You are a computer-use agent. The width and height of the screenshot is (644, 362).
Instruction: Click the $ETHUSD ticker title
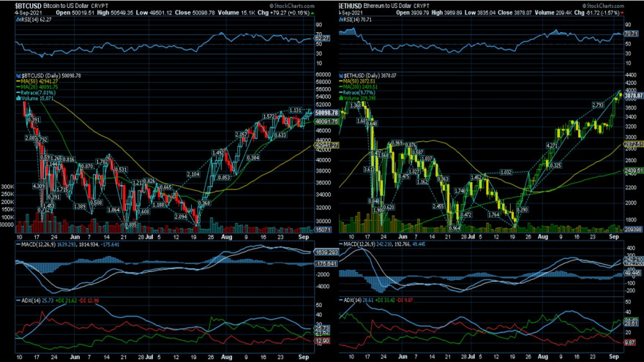pyautogui.click(x=351, y=6)
